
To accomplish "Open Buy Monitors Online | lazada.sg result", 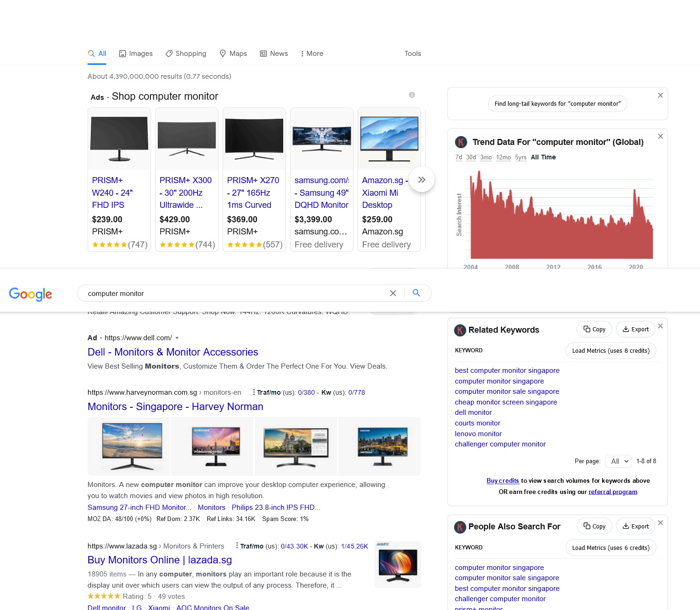I will tap(160, 560).
